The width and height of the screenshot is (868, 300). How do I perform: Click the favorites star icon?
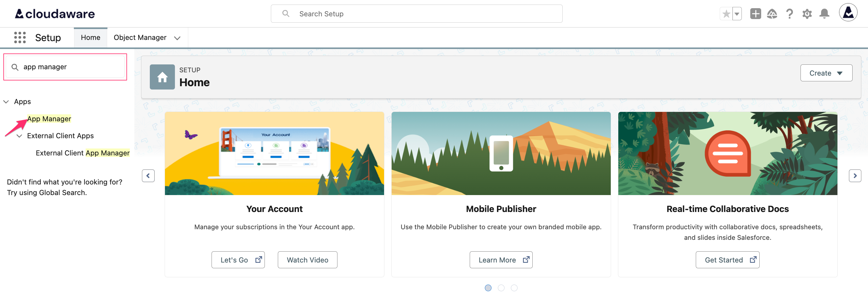[x=726, y=14]
